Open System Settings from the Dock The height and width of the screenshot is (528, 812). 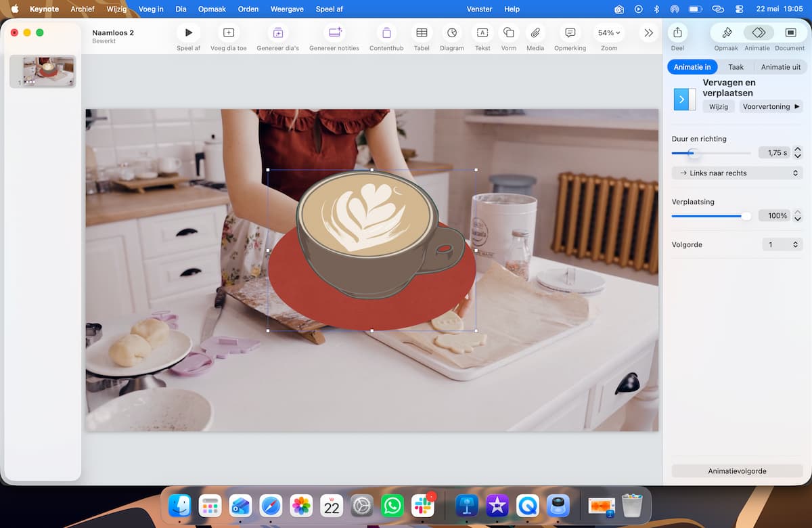tap(362, 506)
